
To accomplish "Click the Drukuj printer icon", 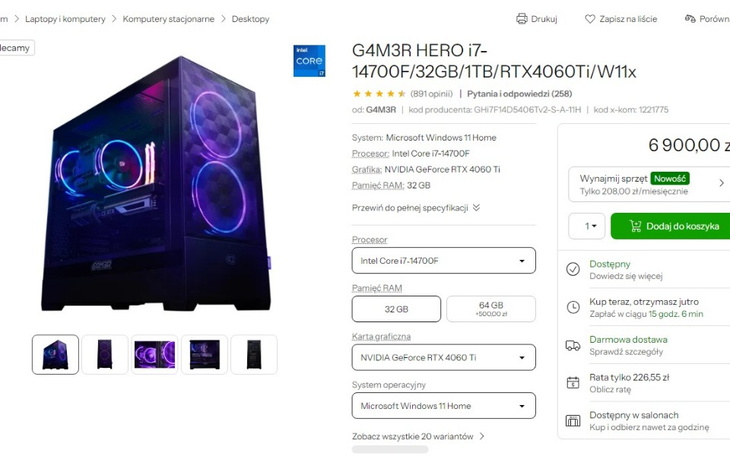I will pyautogui.click(x=521, y=19).
